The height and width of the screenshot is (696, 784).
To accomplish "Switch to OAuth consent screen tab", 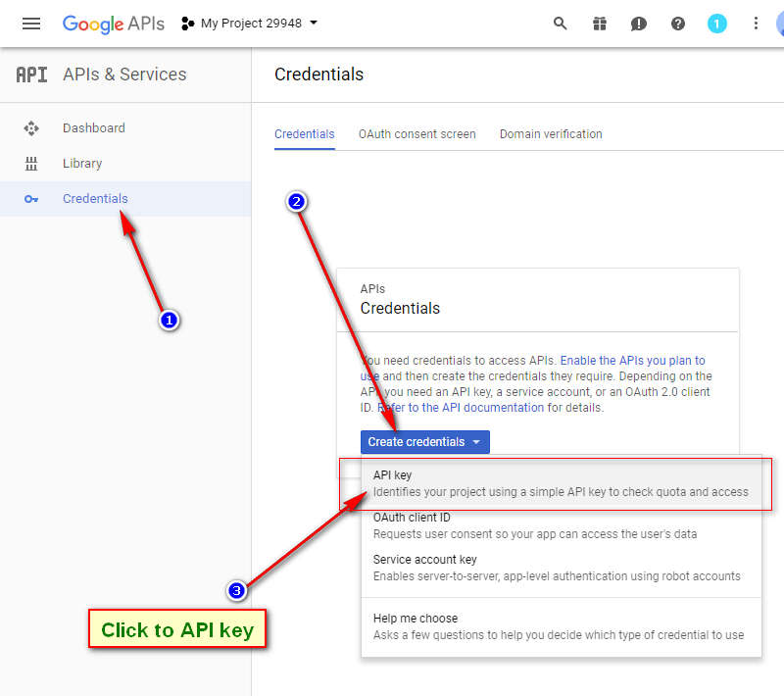I will click(x=416, y=134).
